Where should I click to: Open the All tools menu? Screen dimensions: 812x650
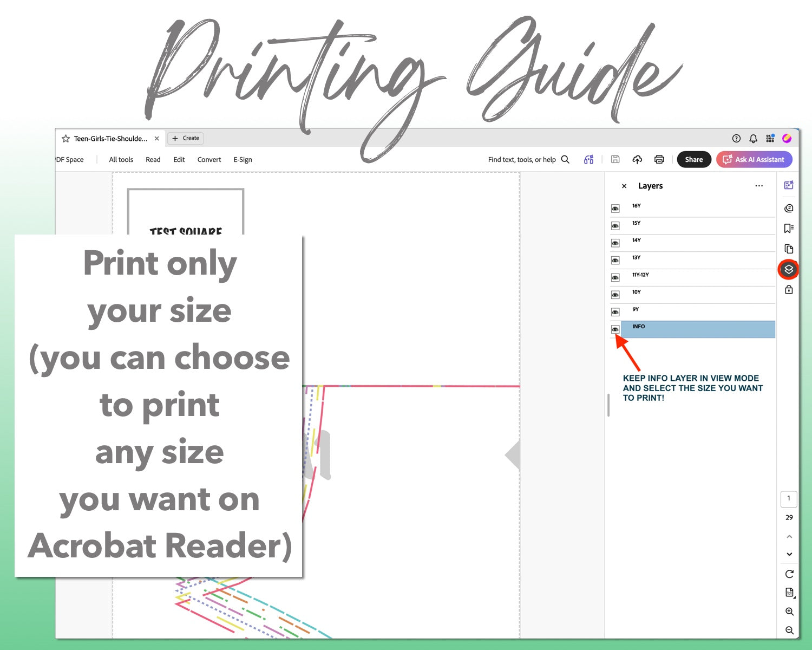click(x=121, y=160)
